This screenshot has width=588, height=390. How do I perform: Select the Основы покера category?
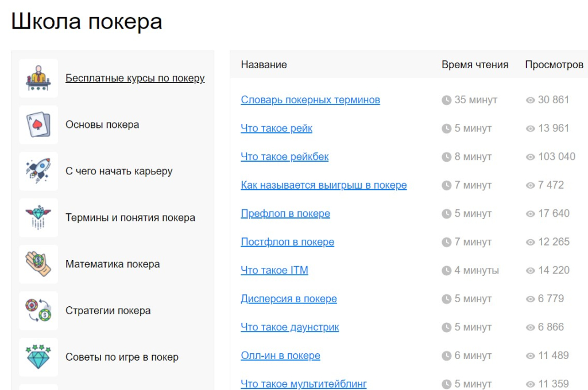click(x=102, y=124)
